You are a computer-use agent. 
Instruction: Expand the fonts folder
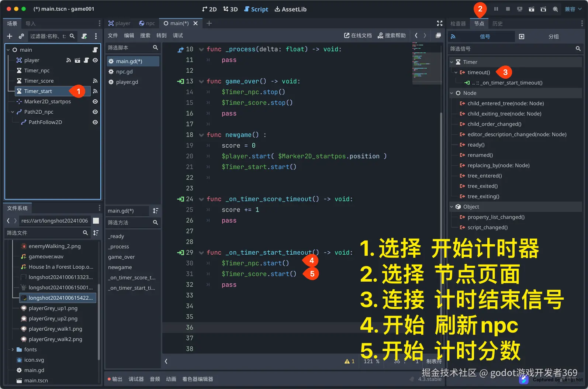13,350
